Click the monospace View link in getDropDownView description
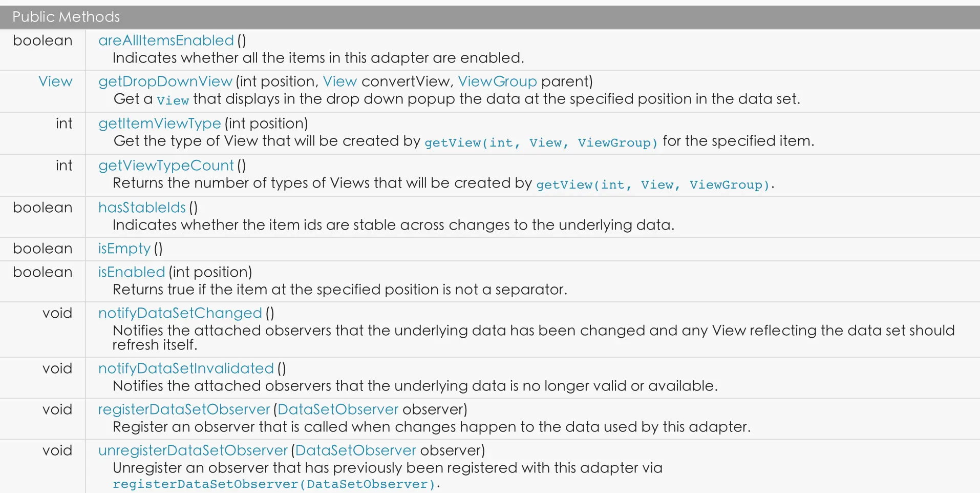This screenshot has height=493, width=980. click(173, 100)
